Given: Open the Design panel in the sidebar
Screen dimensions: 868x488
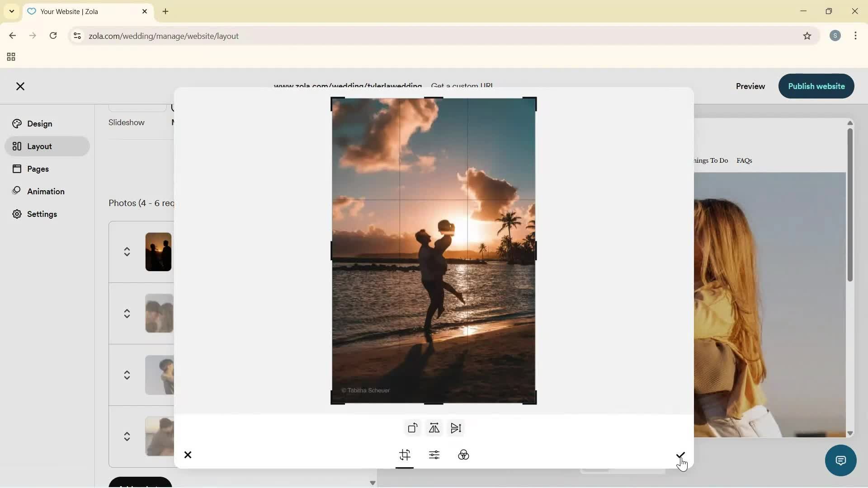Looking at the screenshot, I should click(x=38, y=123).
